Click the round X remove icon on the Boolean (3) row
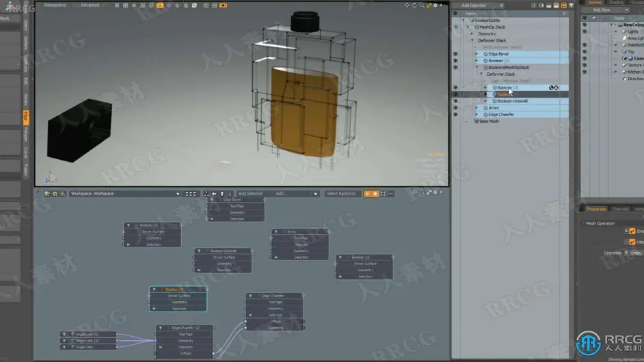Viewport: 644px width, 362px height. (556, 88)
